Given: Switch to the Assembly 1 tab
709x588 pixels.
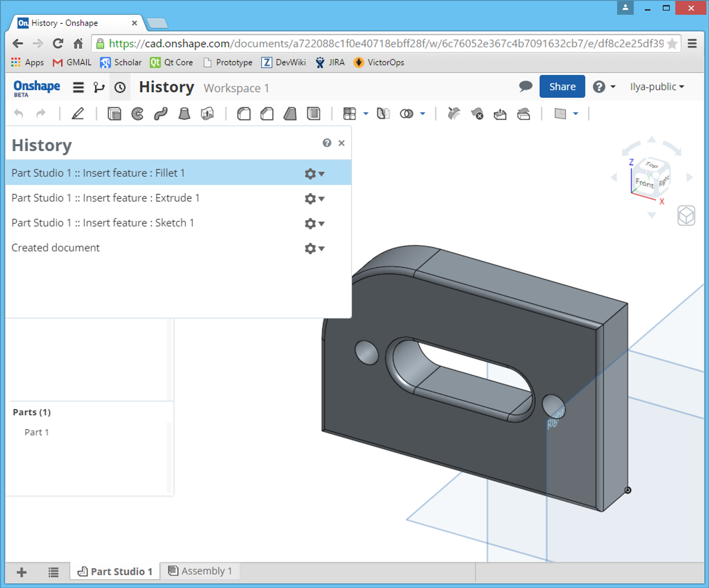Looking at the screenshot, I should click(x=200, y=571).
